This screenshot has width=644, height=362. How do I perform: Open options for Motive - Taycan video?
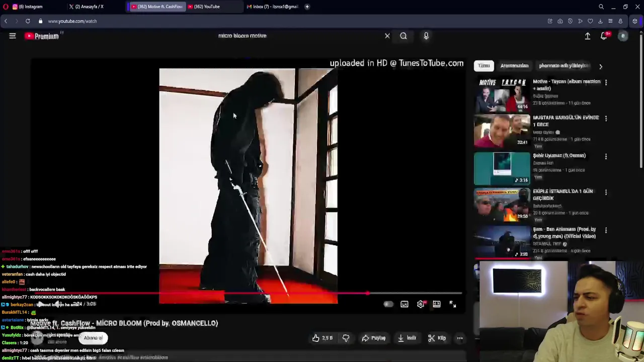point(606,82)
